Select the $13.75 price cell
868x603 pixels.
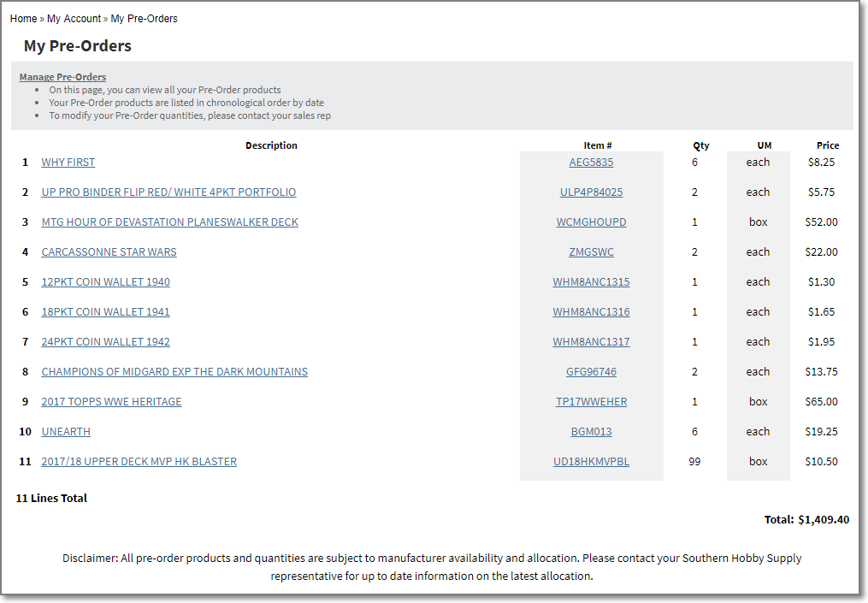[x=822, y=371]
